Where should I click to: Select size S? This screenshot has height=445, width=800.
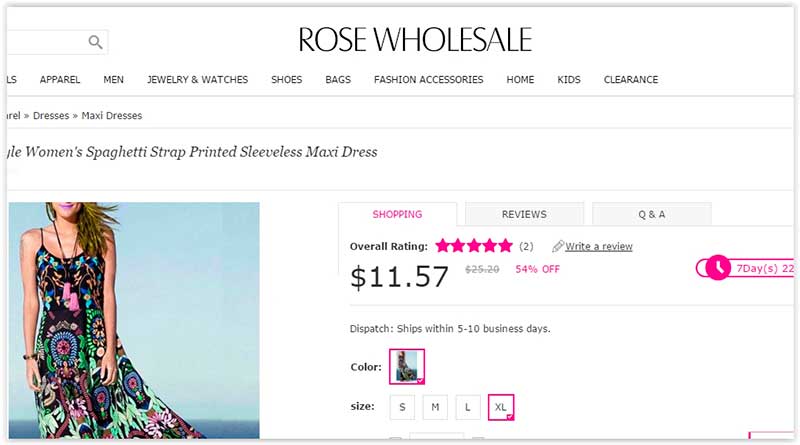402,407
